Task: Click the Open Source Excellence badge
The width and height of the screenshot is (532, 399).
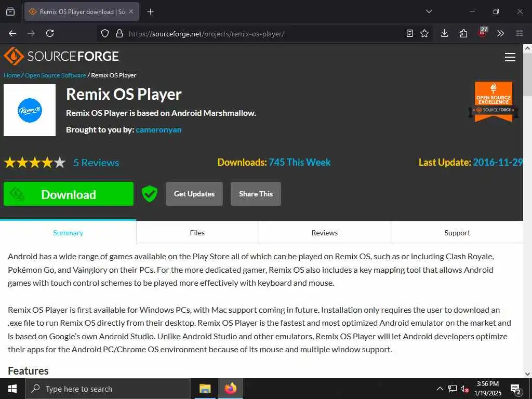Action: tap(494, 102)
